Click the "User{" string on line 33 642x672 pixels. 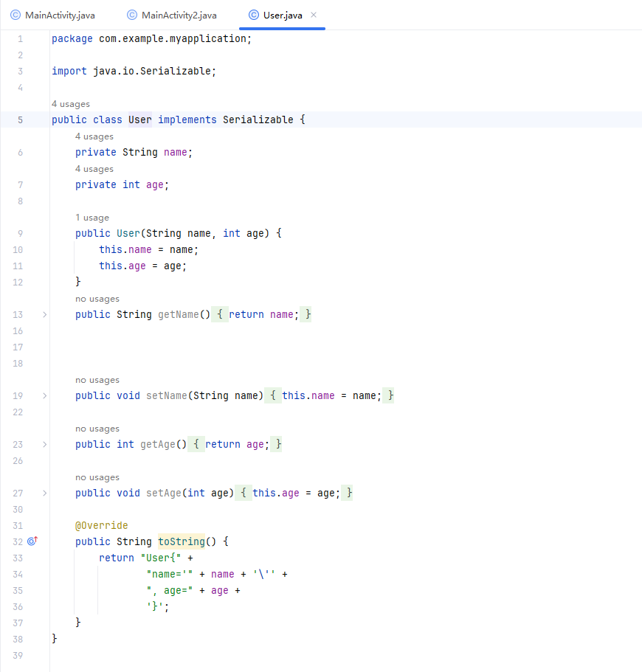161,558
